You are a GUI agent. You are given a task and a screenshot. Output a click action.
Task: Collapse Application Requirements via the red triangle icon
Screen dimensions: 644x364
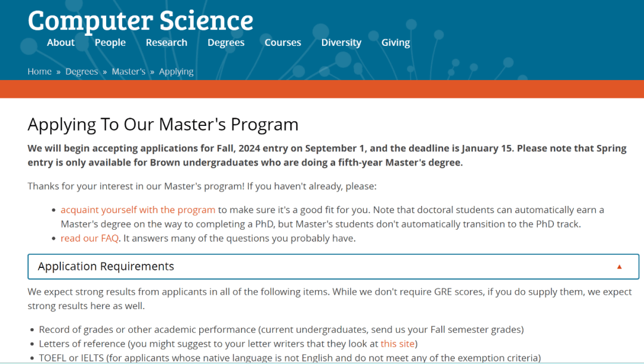620,267
